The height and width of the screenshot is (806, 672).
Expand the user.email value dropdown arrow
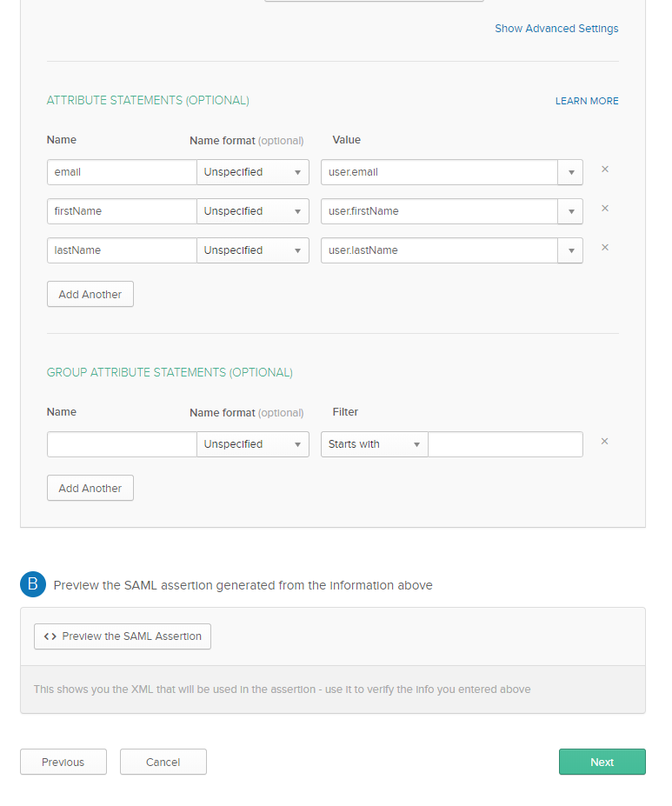(x=570, y=172)
